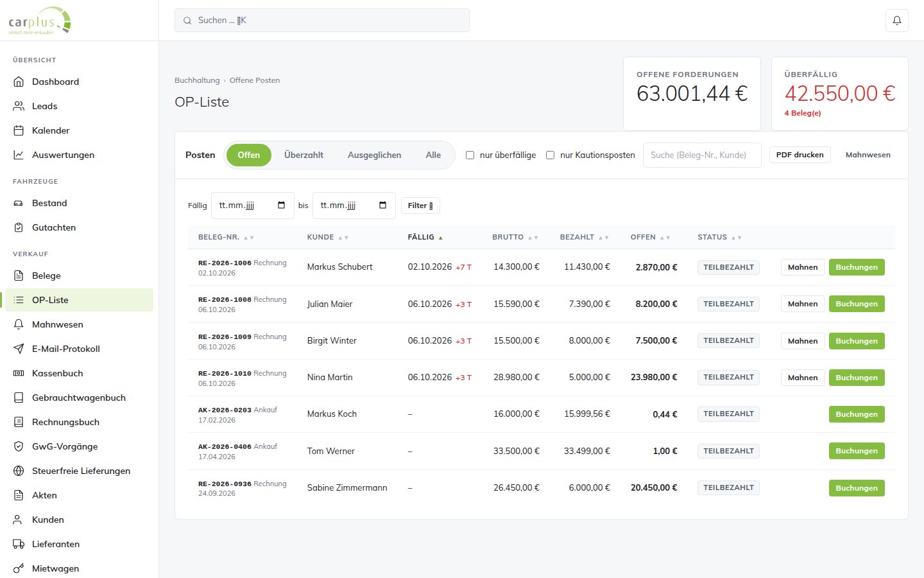Image resolution: width=924 pixels, height=578 pixels.
Task: Open the Mahnwesen link in the toolbar
Action: click(x=868, y=155)
